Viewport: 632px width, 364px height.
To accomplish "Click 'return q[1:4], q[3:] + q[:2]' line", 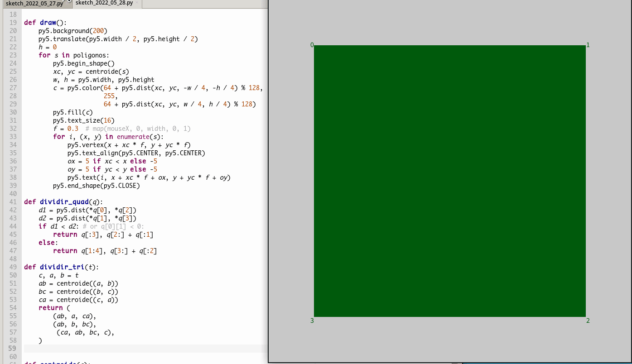I will [105, 251].
